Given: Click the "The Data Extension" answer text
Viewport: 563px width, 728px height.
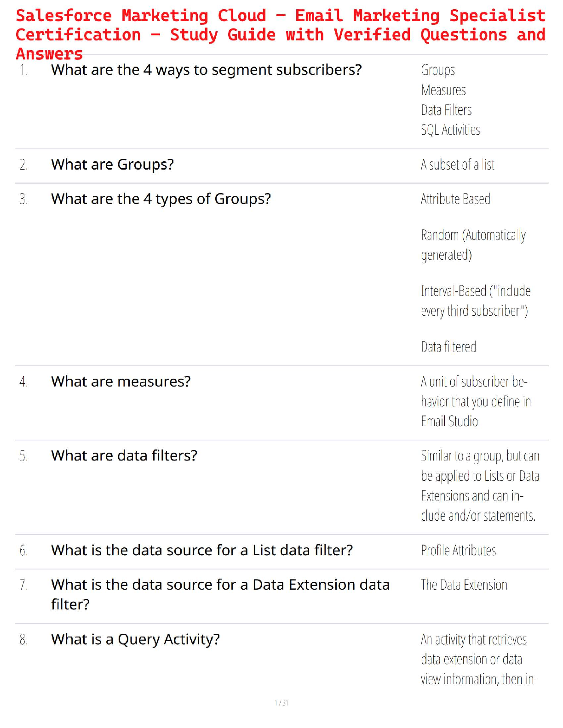Looking at the screenshot, I should coord(464,585).
